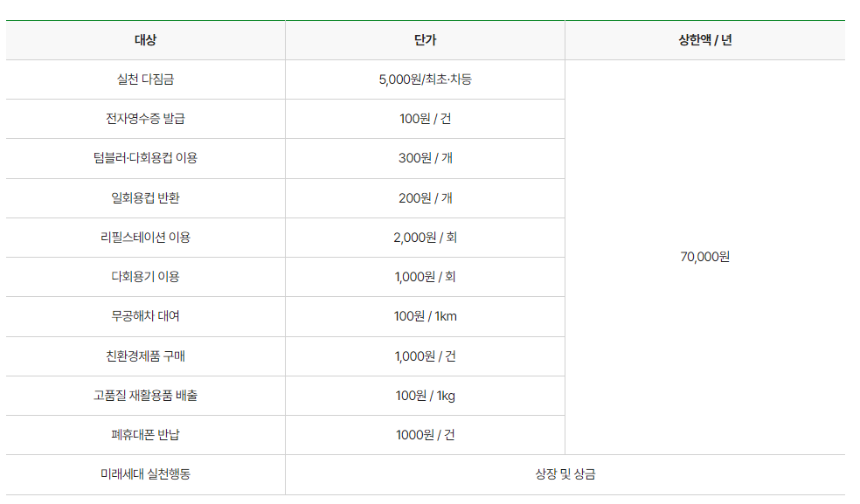Click the 텀블러·다회용컵 이용 cell
The width and height of the screenshot is (860, 504).
(145, 158)
